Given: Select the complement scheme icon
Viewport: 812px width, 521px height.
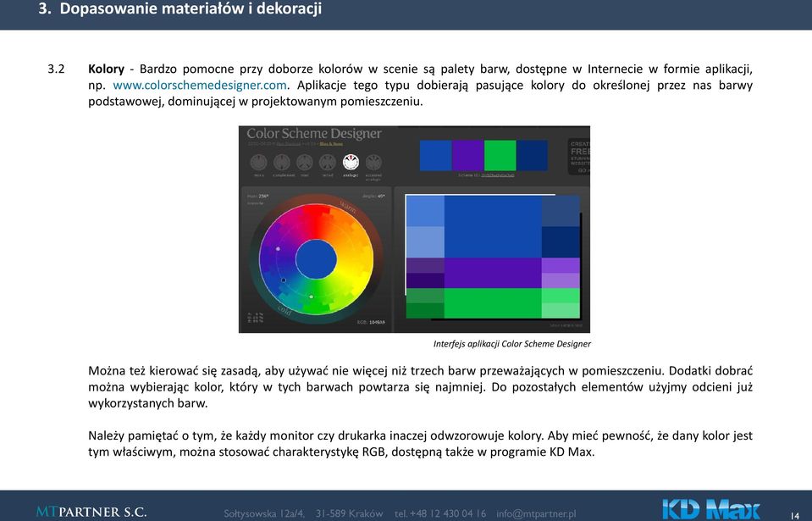Looking at the screenshot, I should (x=282, y=163).
